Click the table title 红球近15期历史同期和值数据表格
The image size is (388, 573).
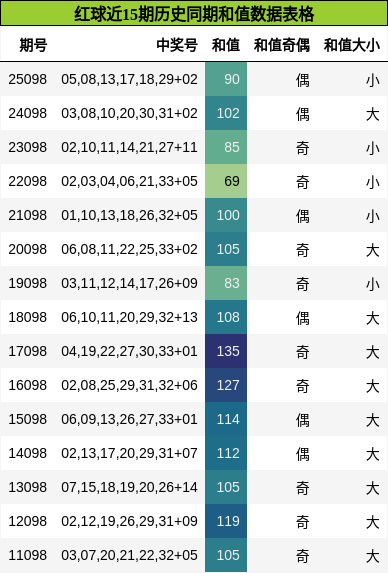point(194,14)
